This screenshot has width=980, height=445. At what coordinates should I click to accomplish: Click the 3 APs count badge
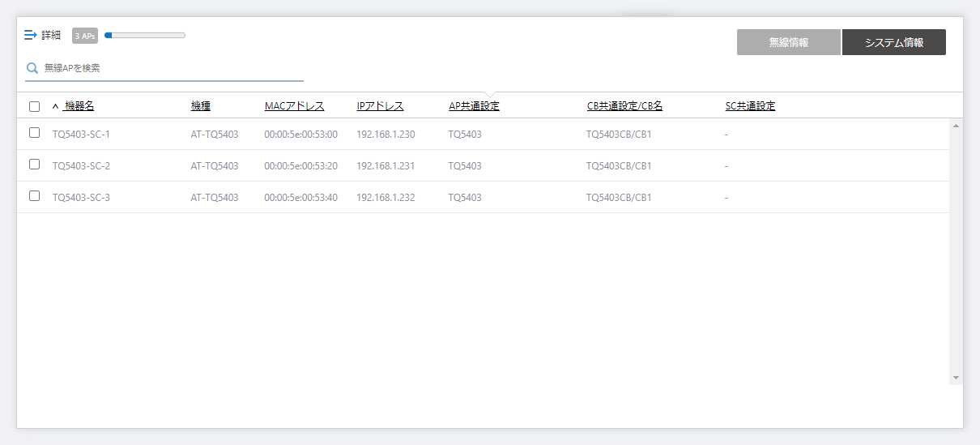[x=85, y=36]
